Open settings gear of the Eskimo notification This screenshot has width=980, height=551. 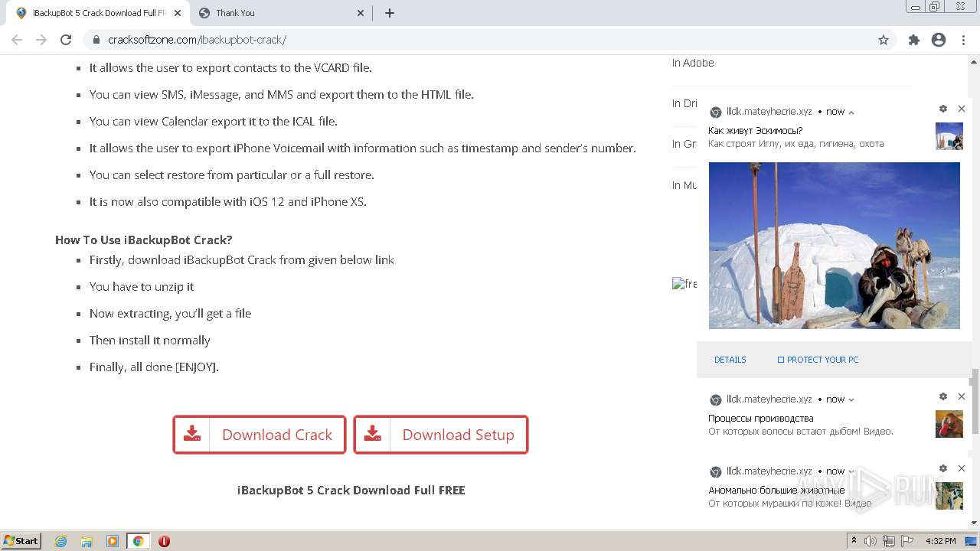pos(943,109)
